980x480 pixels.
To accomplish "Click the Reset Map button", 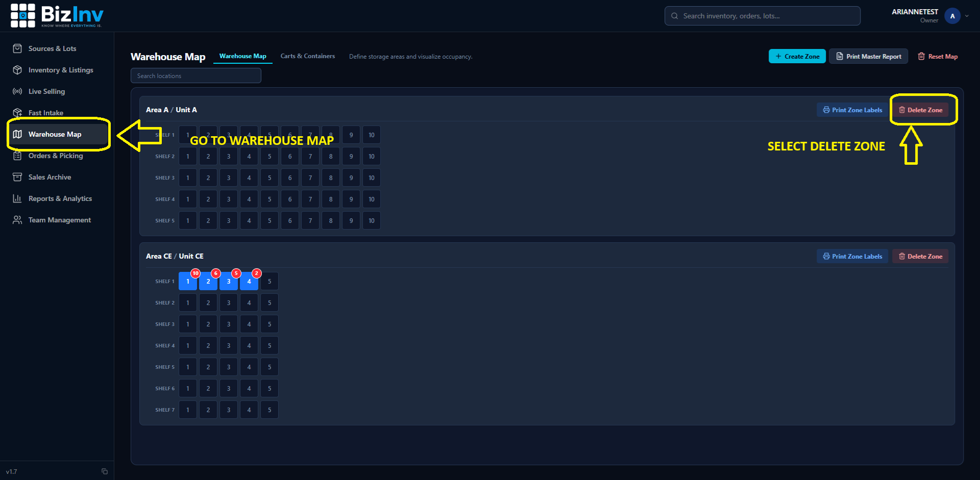I will tap(938, 56).
